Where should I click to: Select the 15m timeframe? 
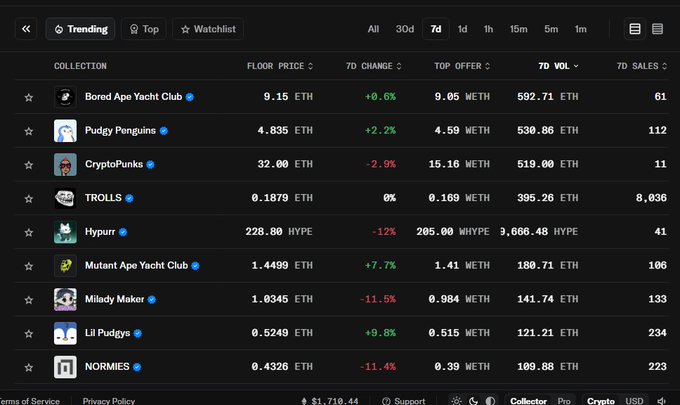click(x=519, y=29)
